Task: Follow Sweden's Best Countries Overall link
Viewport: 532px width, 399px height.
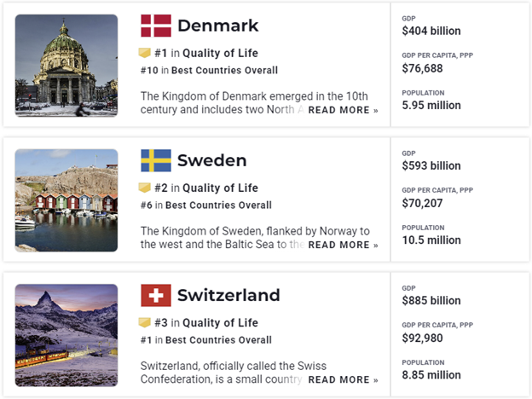Action: tap(218, 205)
